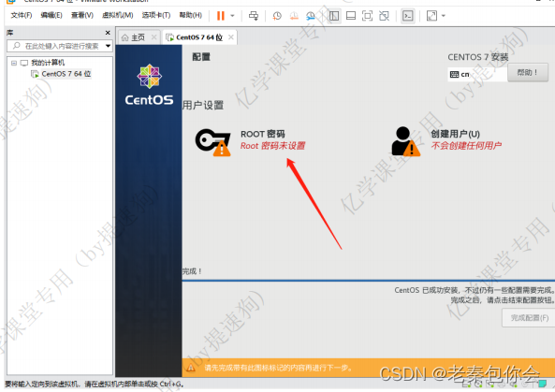Viewport: 555px width, 392px height.
Task: Collapse the 我的计算机 tree node
Action: coord(14,63)
